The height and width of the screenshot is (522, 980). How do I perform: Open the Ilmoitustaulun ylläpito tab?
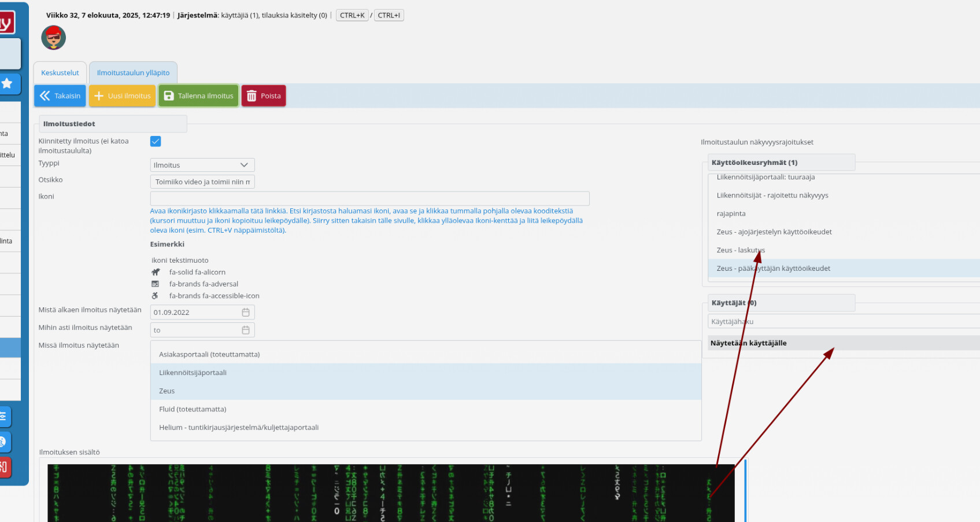click(133, 73)
